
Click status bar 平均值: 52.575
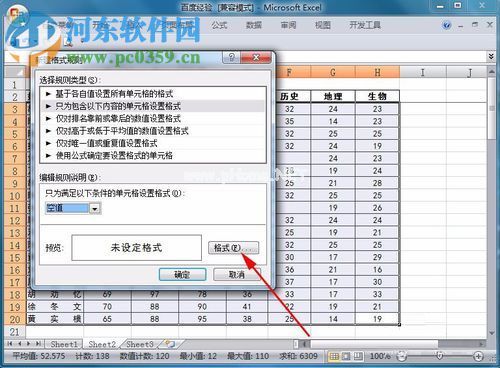coord(39,356)
